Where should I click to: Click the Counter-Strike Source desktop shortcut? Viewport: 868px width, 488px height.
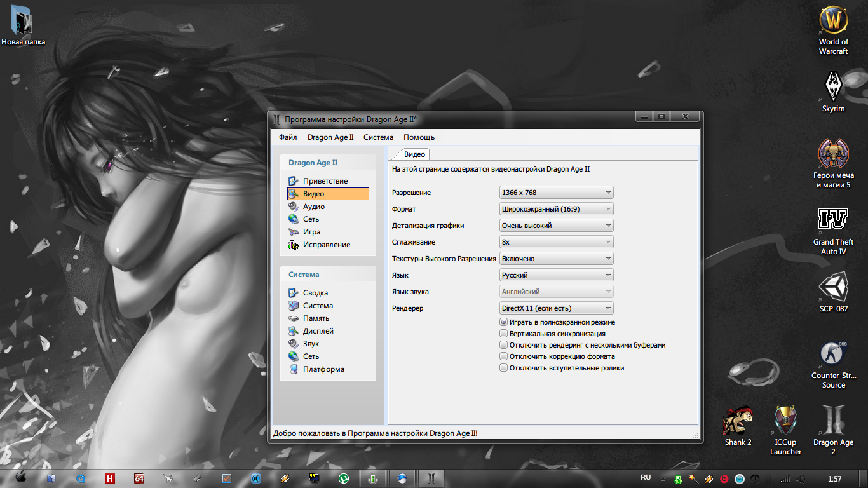tap(833, 365)
